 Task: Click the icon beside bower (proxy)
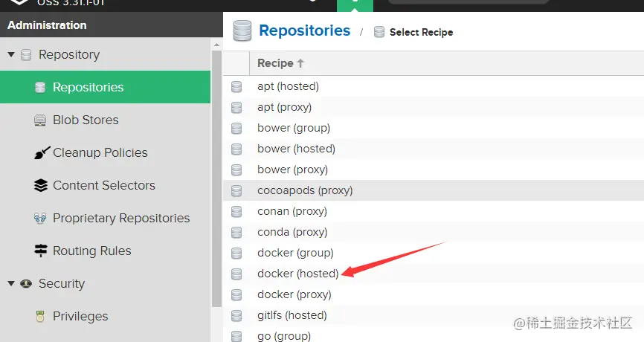[236, 170]
